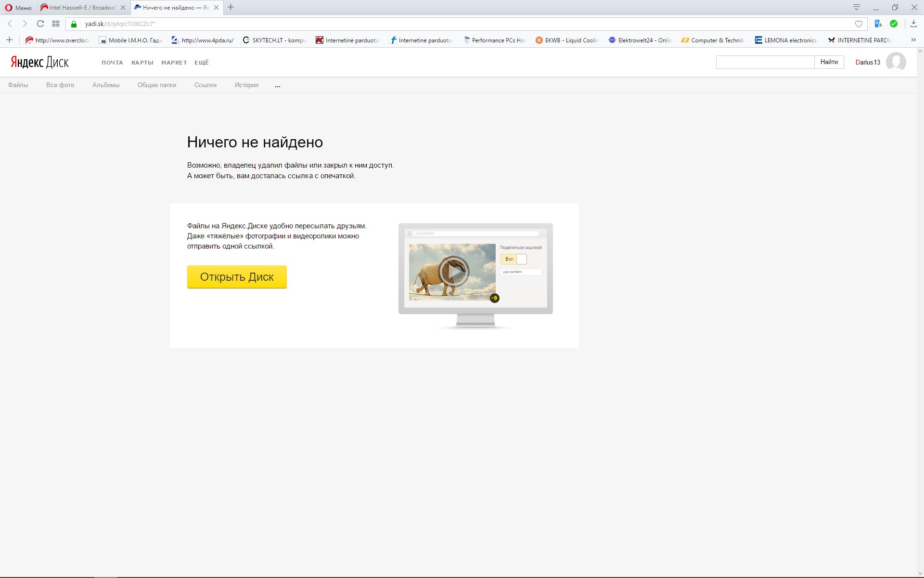Expand the ЕЩЁ services menu
This screenshot has height=578, width=924.
pos(201,63)
